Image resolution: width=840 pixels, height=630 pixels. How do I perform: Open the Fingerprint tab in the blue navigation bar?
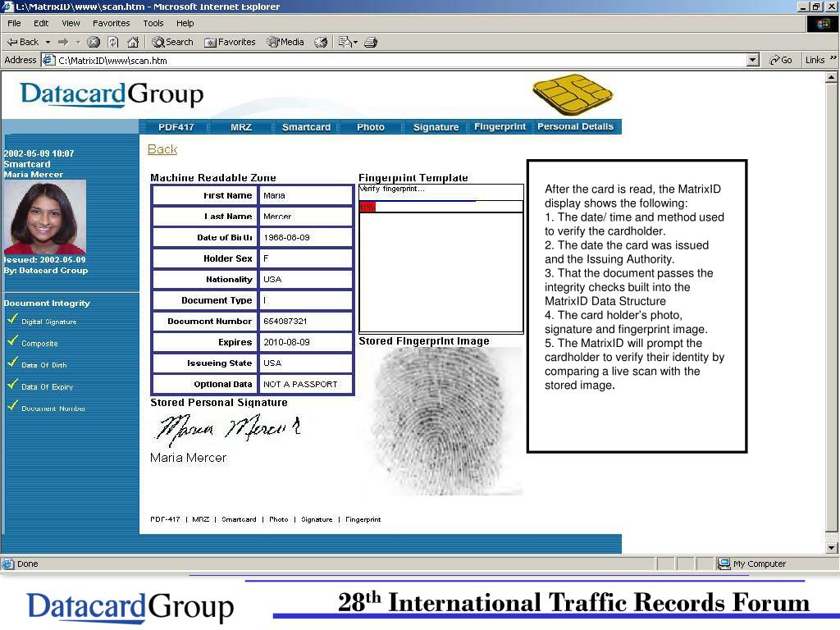(500, 126)
